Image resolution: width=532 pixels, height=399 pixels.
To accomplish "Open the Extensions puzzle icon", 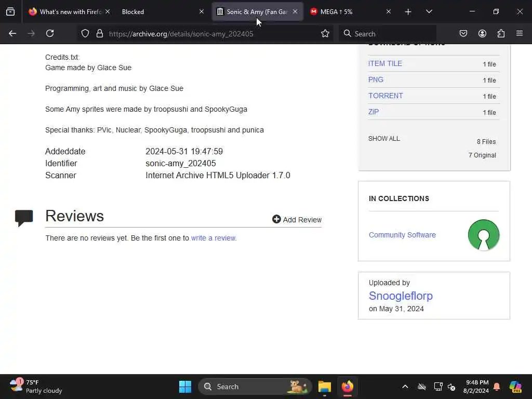I will pos(501,33).
